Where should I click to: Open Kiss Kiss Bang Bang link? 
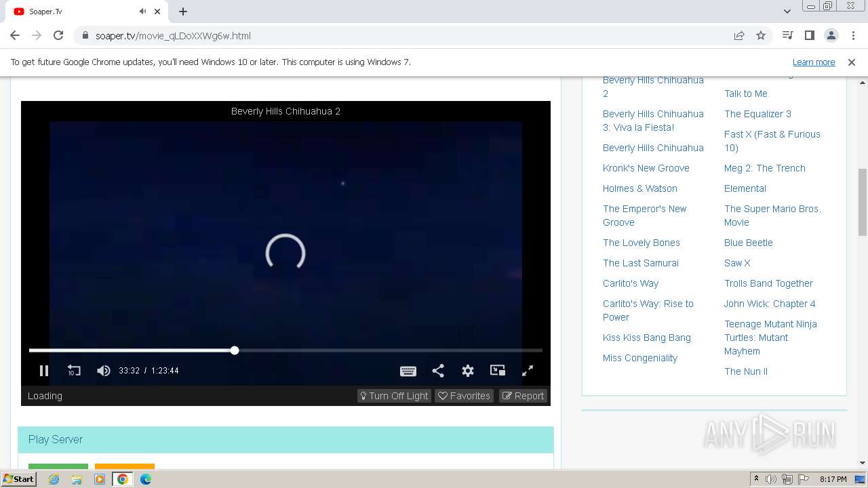(646, 338)
